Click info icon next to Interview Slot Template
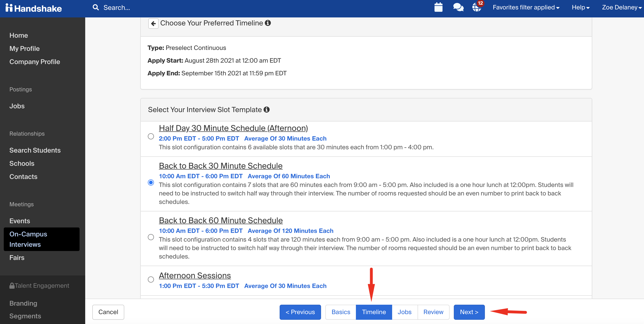This screenshot has width=644, height=324. point(266,109)
